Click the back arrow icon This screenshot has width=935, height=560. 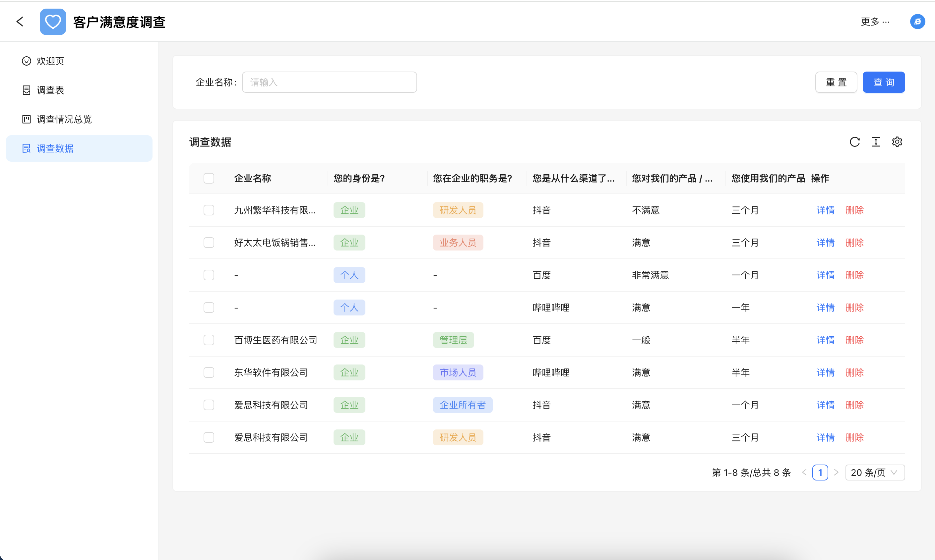pos(20,22)
